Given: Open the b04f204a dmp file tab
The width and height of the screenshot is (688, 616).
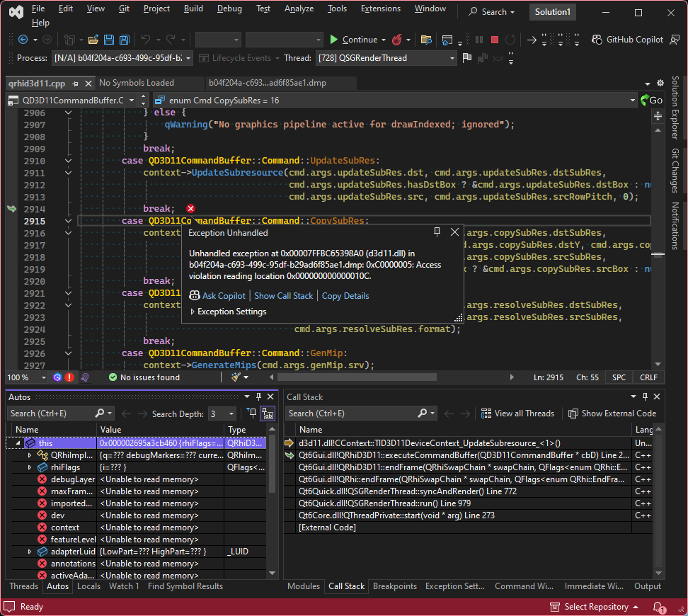Looking at the screenshot, I should [268, 83].
